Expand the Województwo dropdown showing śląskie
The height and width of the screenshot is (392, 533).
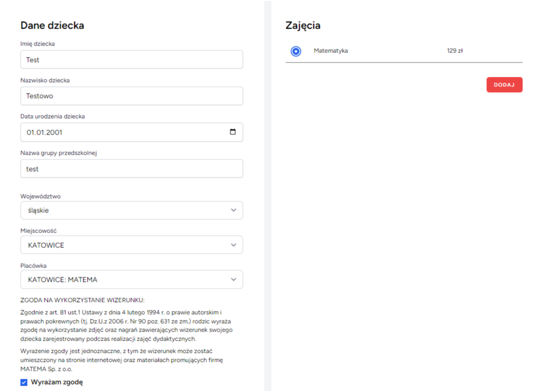click(132, 210)
